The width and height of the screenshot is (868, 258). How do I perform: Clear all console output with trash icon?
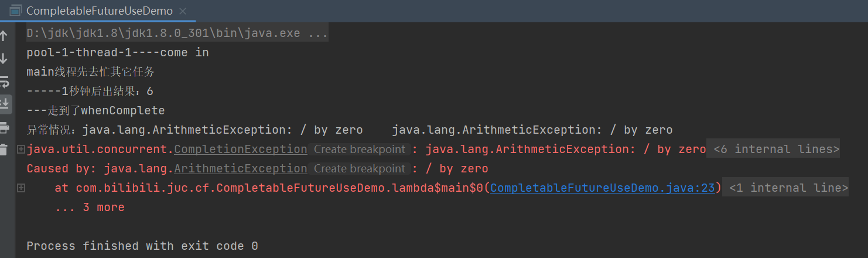point(4,150)
